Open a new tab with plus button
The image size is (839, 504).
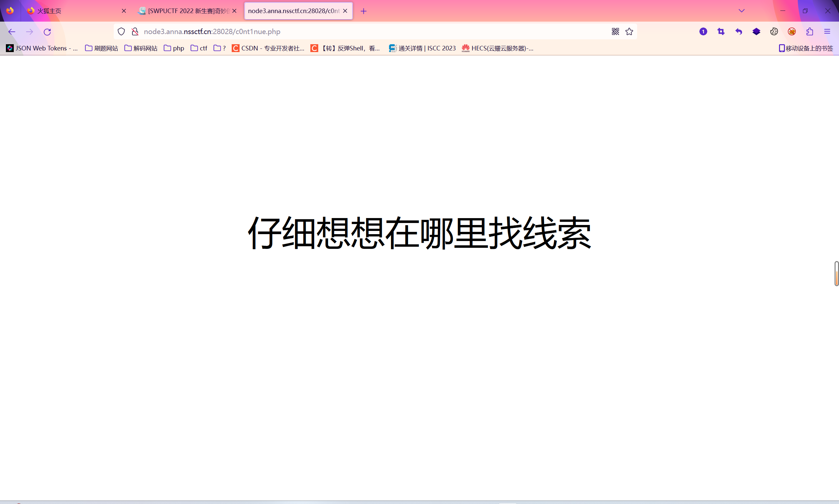click(x=363, y=11)
